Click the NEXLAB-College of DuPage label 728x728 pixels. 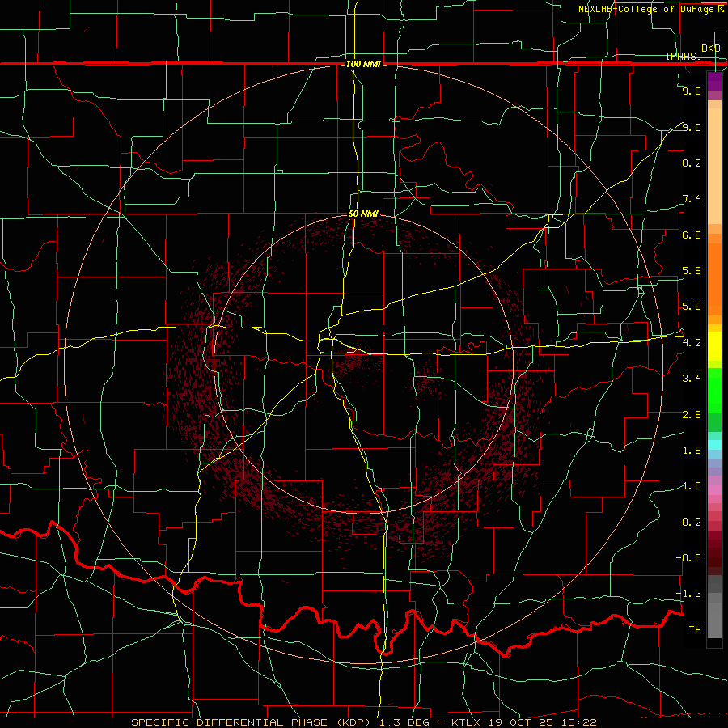pos(647,9)
